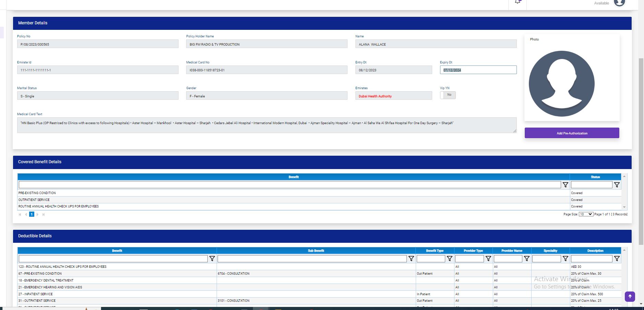Viewport: 644px width, 310px height.
Task: Open the Page Size dropdown
Action: pyautogui.click(x=586, y=214)
